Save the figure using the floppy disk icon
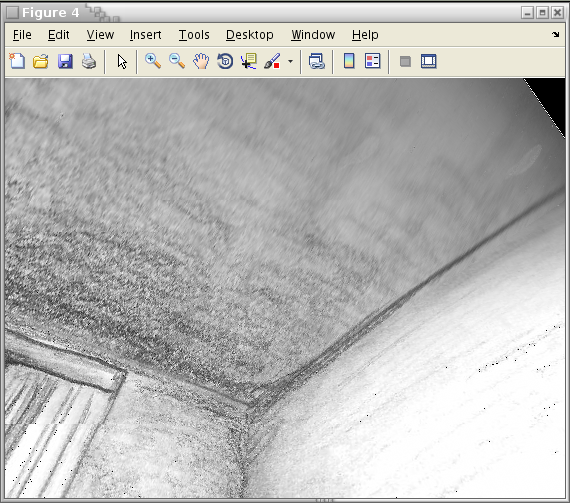This screenshot has width=570, height=503. point(65,61)
